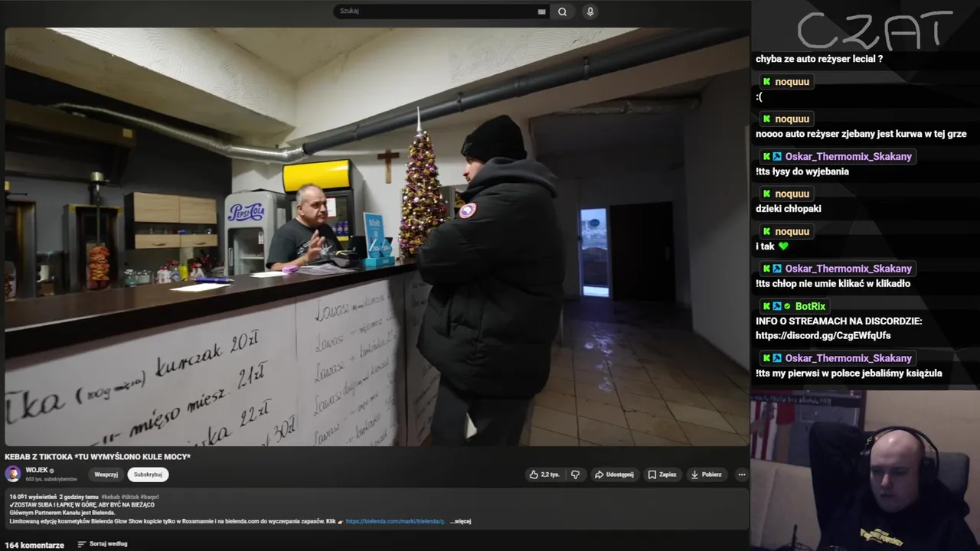This screenshot has width=980, height=551.
Task: Click the Discord invite link in chat
Action: point(823,335)
